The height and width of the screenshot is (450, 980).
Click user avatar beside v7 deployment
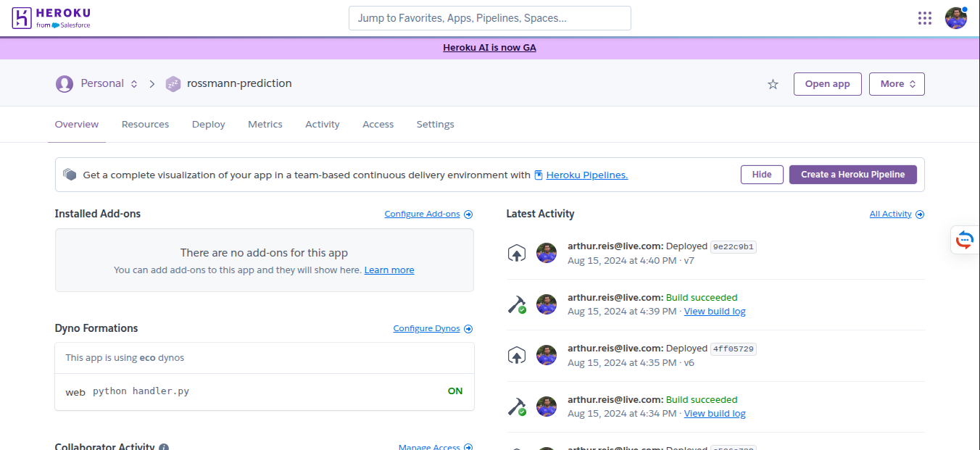pyautogui.click(x=547, y=253)
